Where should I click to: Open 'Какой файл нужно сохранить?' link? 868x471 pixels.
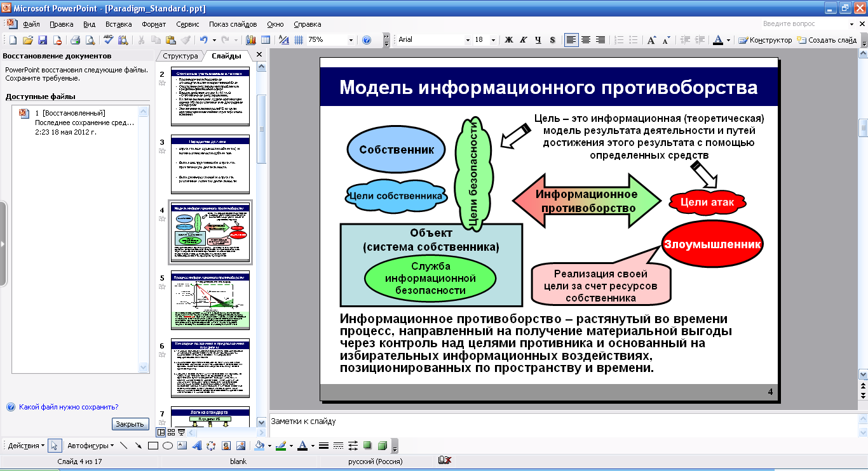tap(69, 408)
